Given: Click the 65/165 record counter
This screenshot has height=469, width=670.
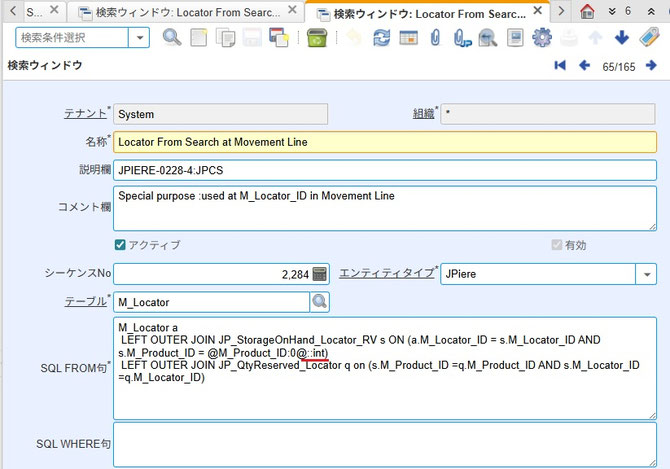Looking at the screenshot, I should (x=618, y=67).
